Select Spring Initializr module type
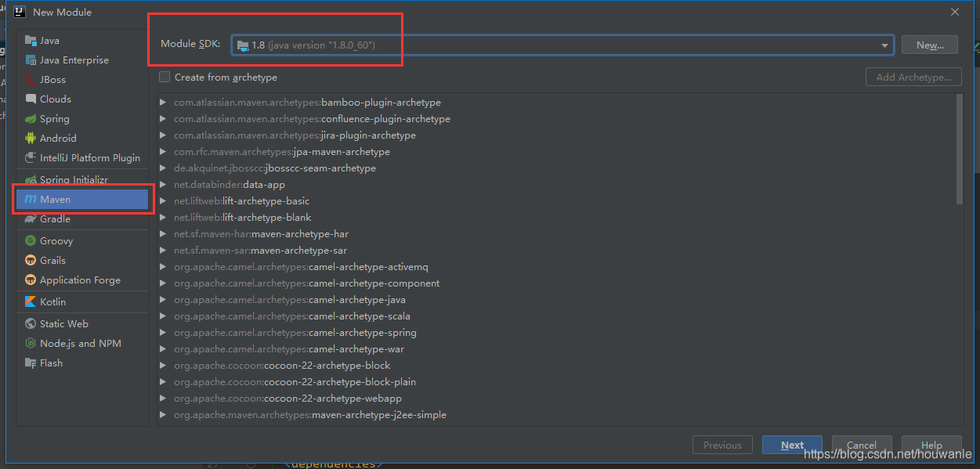 (82, 179)
